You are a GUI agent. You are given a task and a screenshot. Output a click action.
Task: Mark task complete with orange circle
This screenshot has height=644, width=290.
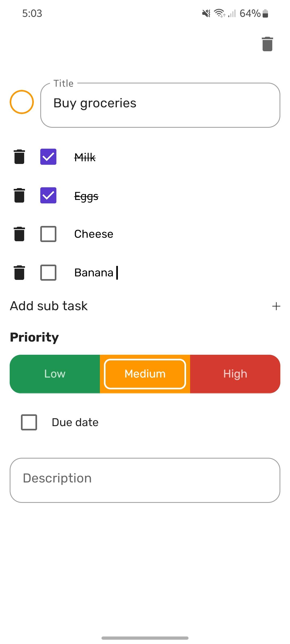[x=22, y=102]
